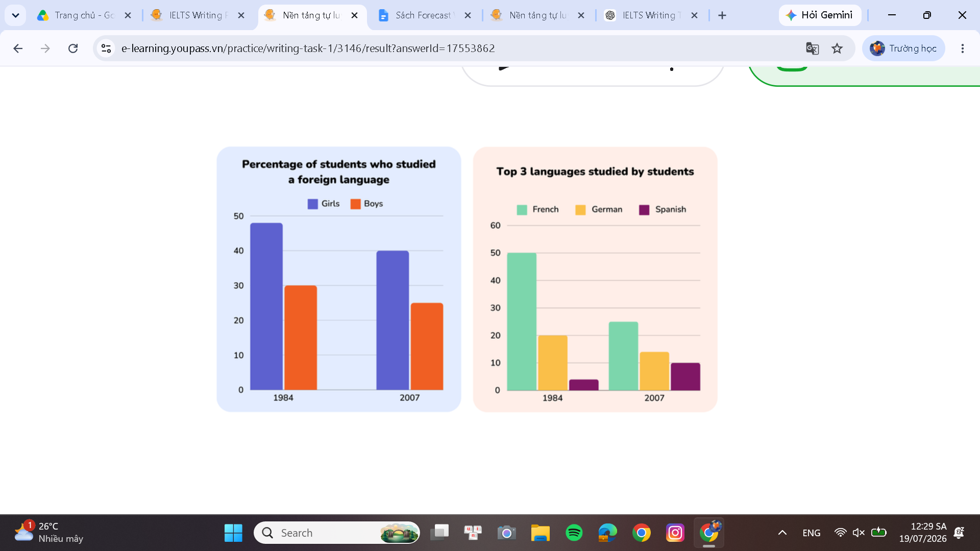This screenshot has height=551, width=980.
Task: Open the Wi-Fi network status icon
Action: click(x=840, y=533)
